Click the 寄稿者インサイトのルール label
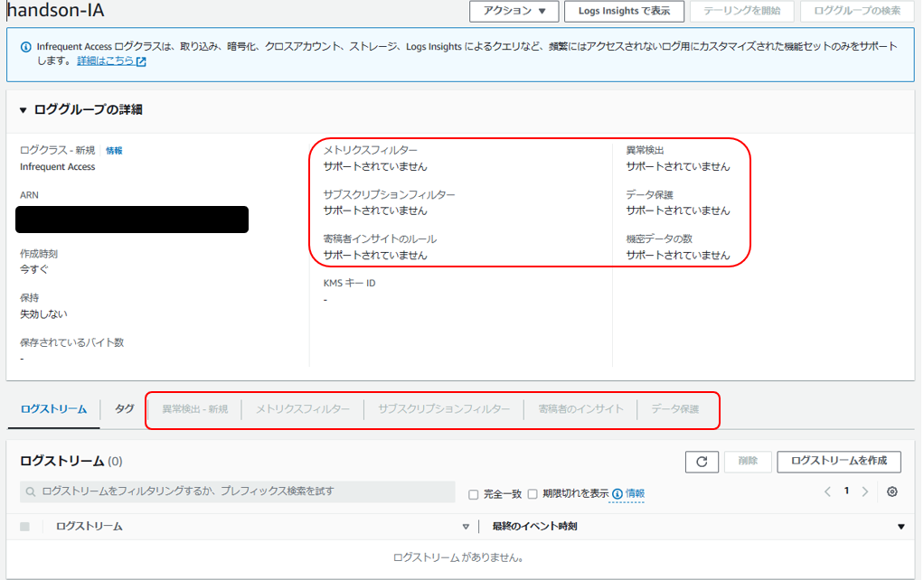The width and height of the screenshot is (924, 580). click(x=380, y=239)
